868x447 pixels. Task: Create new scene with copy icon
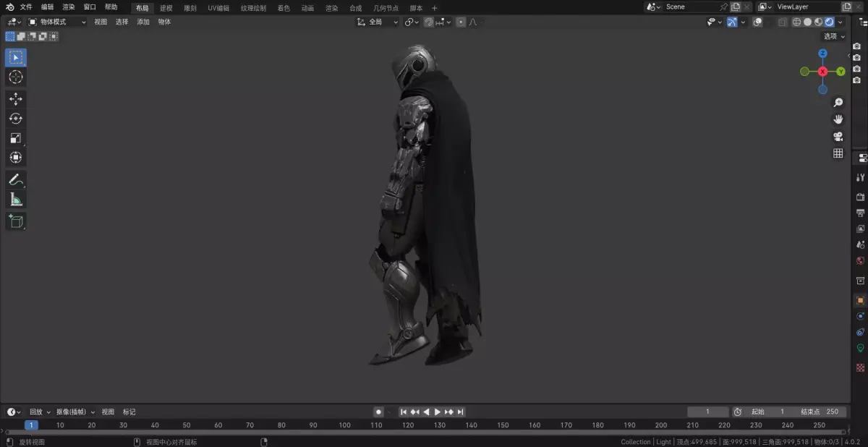point(736,7)
